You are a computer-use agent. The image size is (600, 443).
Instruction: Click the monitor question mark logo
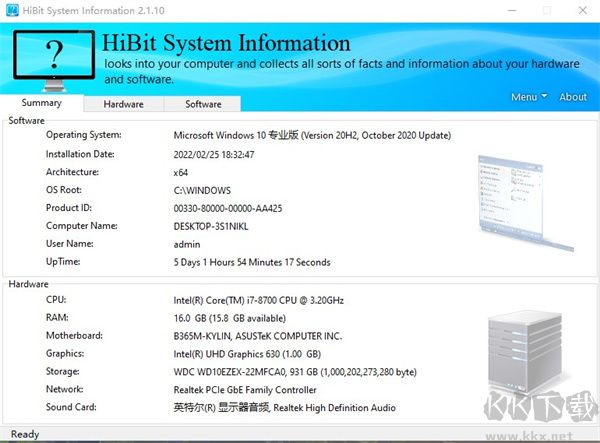tap(54, 60)
